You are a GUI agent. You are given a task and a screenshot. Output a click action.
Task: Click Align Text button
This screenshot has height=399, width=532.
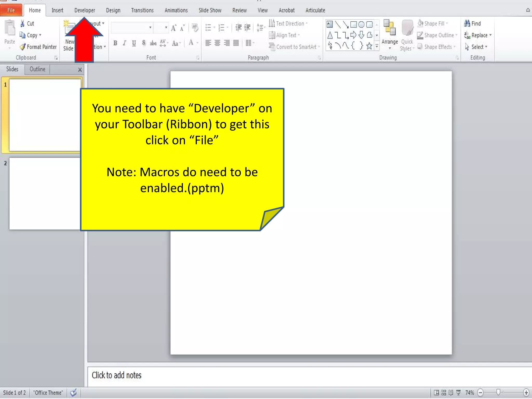coord(284,35)
